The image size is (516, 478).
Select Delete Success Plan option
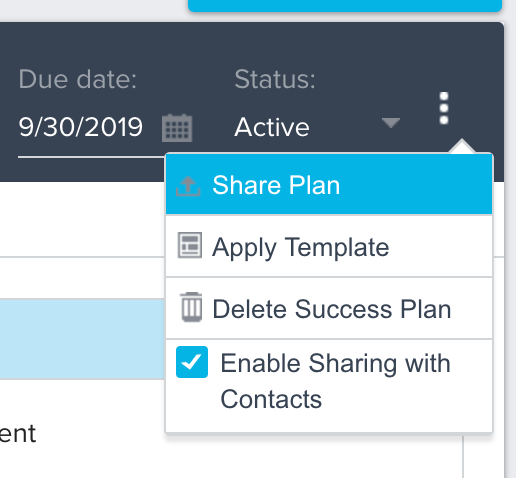click(329, 308)
